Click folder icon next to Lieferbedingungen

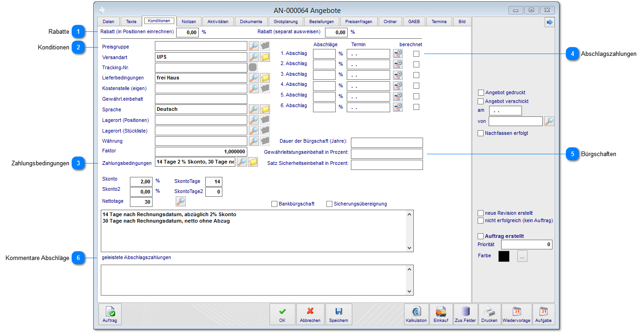pos(265,78)
